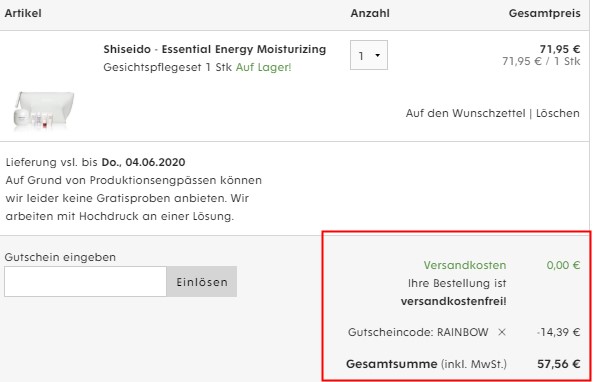Select the Gesamtsumme value 57,56 €
Image resolution: width=597 pixels, height=382 pixels.
click(x=559, y=364)
